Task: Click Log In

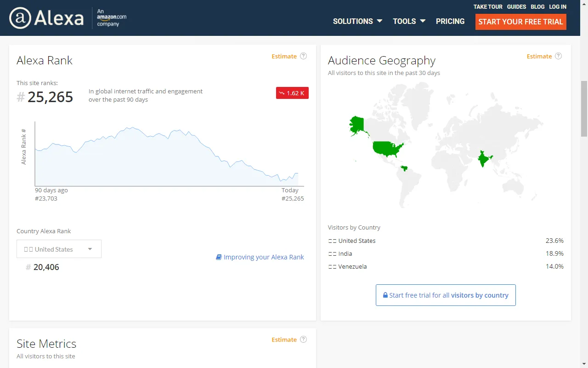Action: (x=558, y=7)
